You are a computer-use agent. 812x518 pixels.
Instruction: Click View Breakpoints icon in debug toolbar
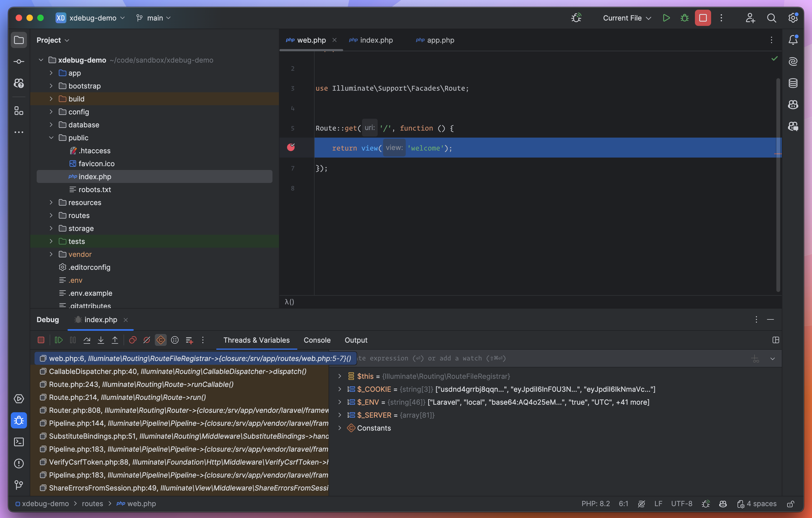click(x=132, y=340)
